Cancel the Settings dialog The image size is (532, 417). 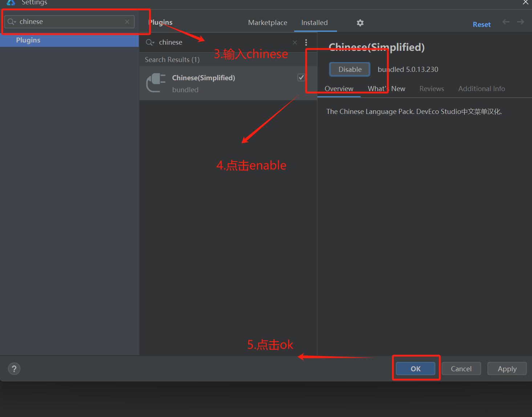click(x=461, y=368)
